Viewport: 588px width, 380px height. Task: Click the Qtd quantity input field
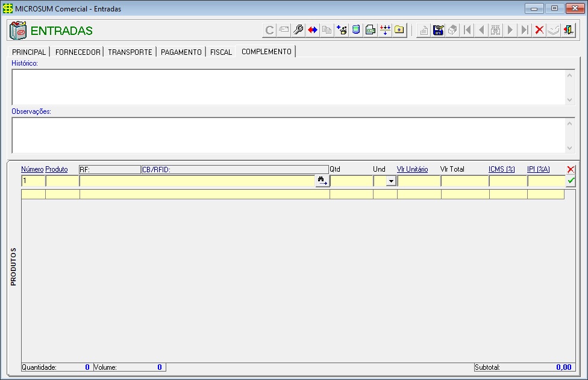351,181
